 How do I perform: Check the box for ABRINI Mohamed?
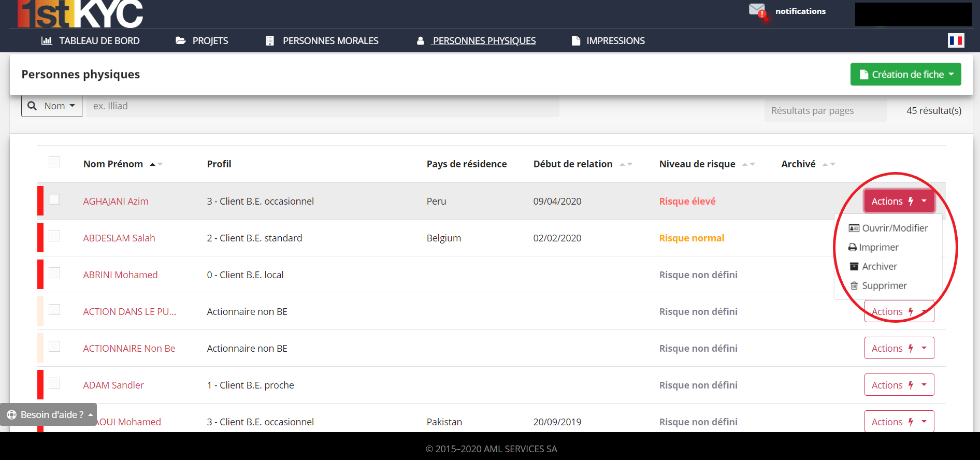54,273
